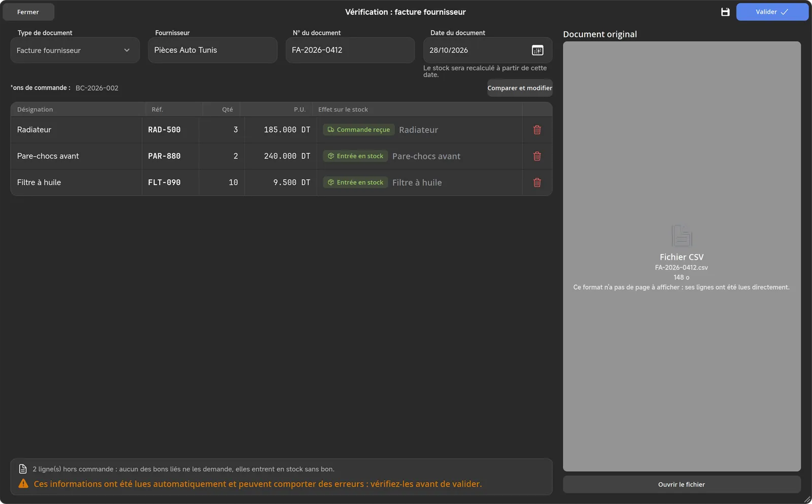The height and width of the screenshot is (504, 812).
Task: Click the CSV file document icon
Action: [x=682, y=236]
